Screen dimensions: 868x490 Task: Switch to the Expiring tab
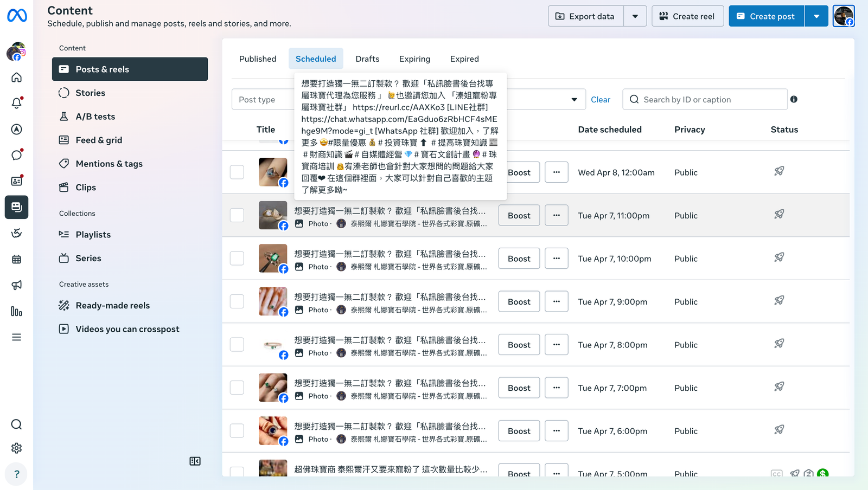414,59
